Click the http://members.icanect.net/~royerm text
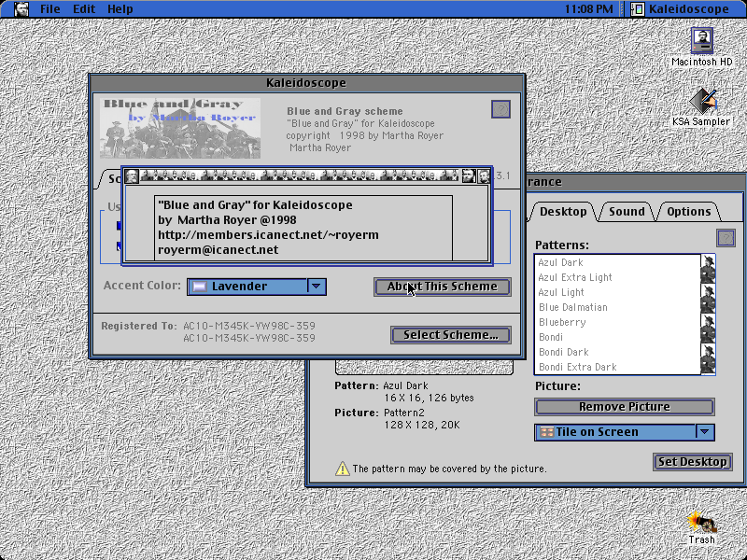This screenshot has width=747, height=560. [268, 235]
